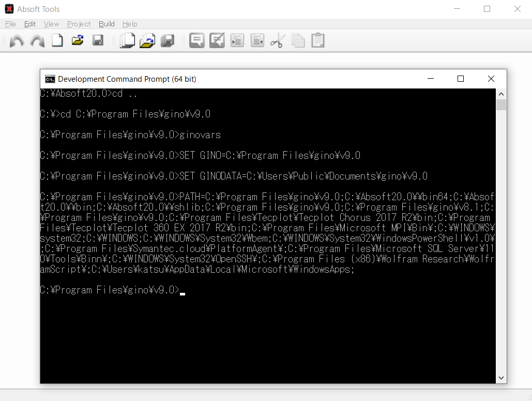Click the Copy icon in the toolbar
The image size is (532, 401).
tap(298, 41)
